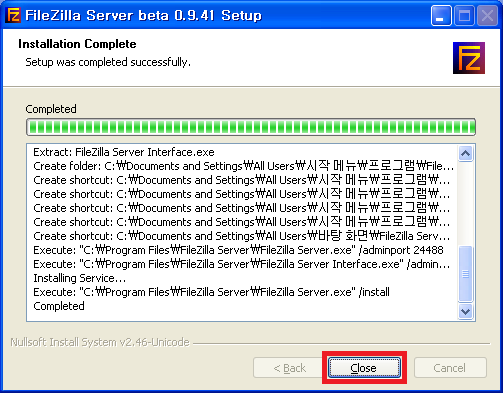Click the disabled Cancel button
This screenshot has height=393, width=503.
tap(450, 368)
